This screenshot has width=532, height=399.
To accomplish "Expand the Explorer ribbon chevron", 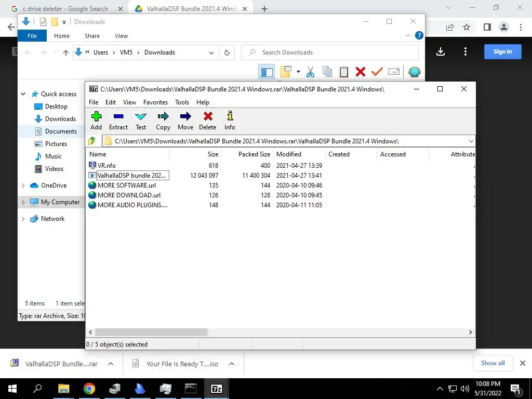I will [x=408, y=35].
